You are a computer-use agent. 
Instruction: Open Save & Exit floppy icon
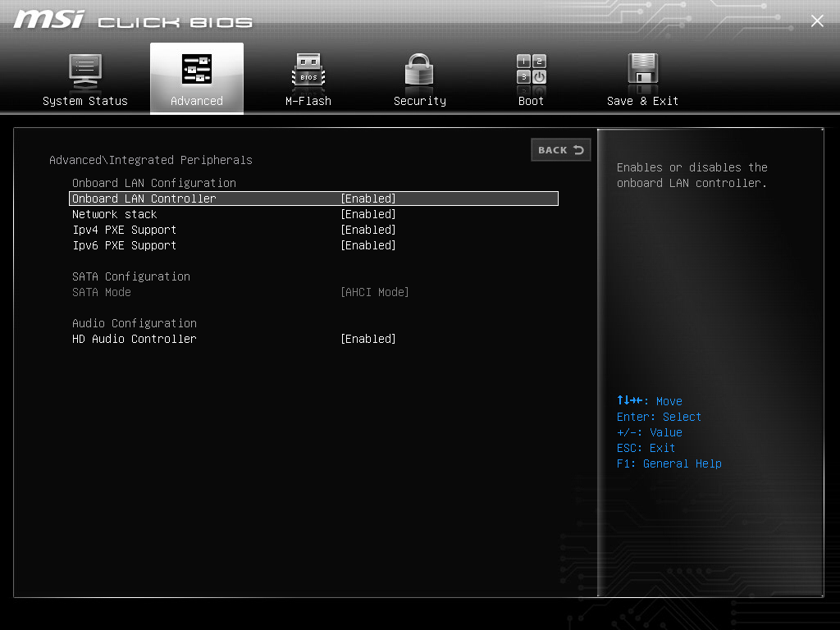point(642,70)
